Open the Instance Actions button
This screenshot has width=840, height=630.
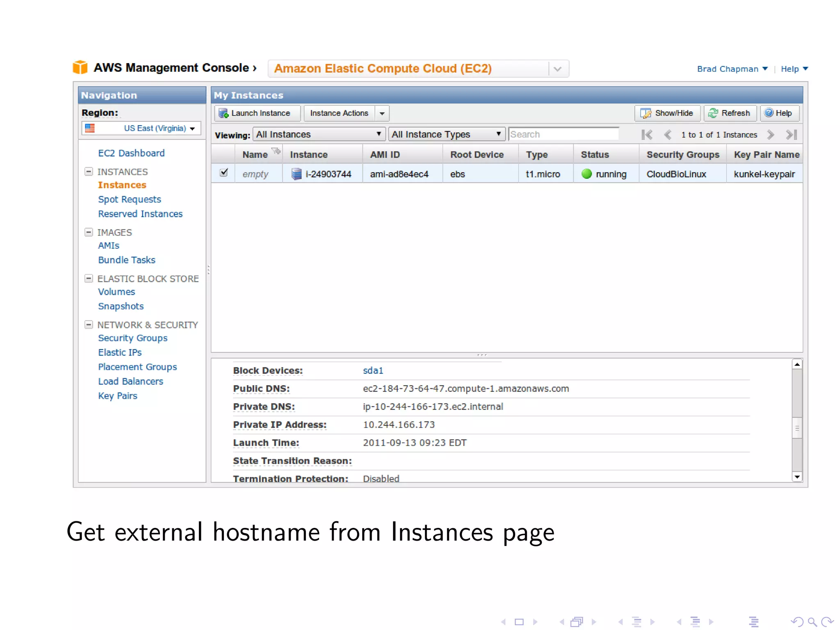[339, 113]
